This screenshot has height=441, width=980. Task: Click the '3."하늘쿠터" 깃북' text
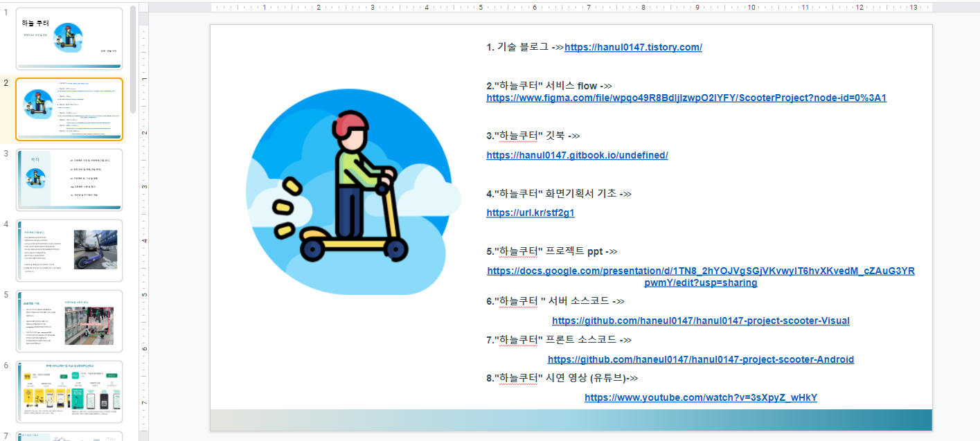525,136
